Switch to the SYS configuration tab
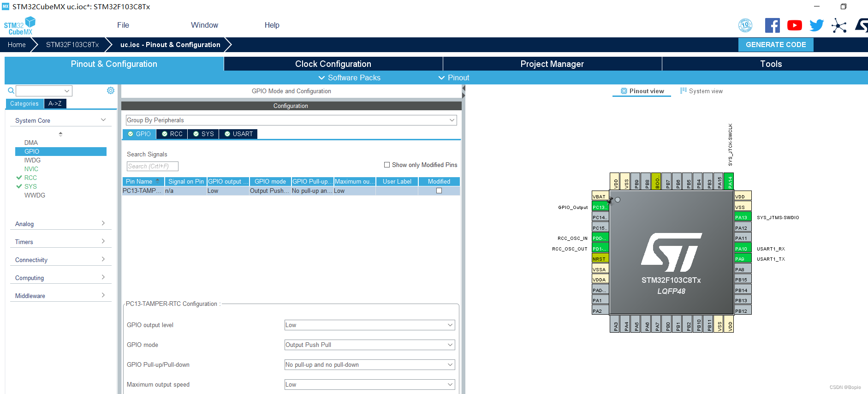 coord(203,134)
